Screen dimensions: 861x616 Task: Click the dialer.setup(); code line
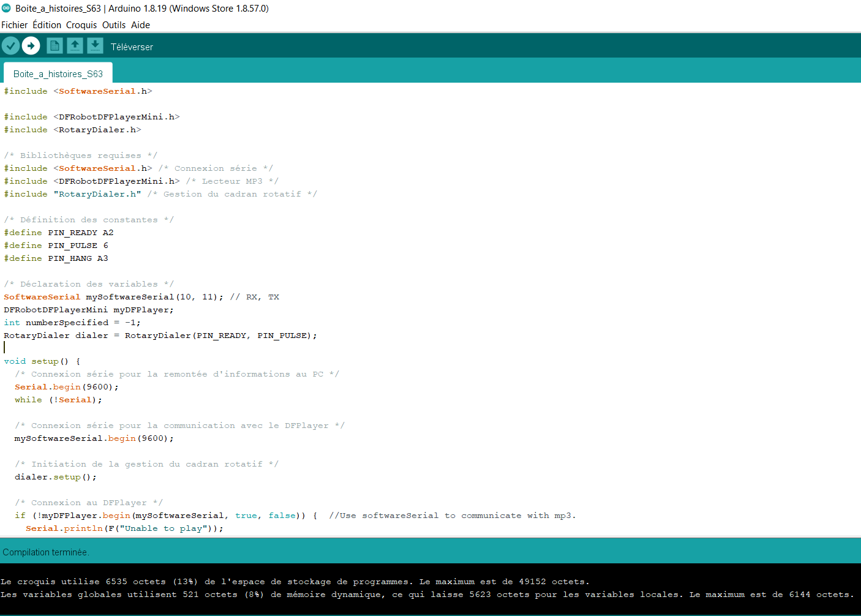click(56, 477)
